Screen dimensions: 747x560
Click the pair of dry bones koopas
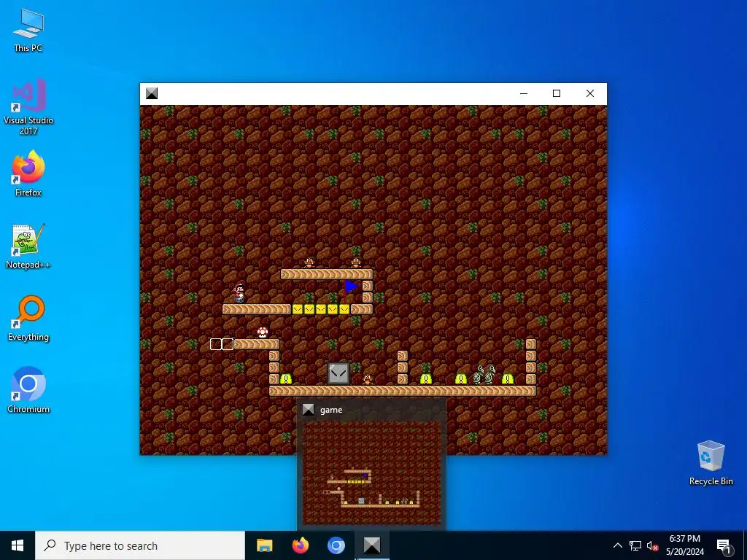click(484, 374)
